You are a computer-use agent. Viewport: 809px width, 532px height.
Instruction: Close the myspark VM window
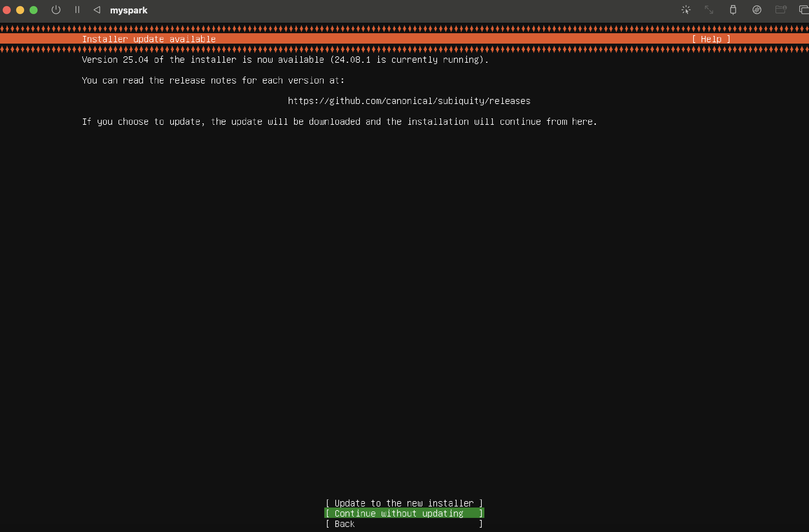click(7, 10)
